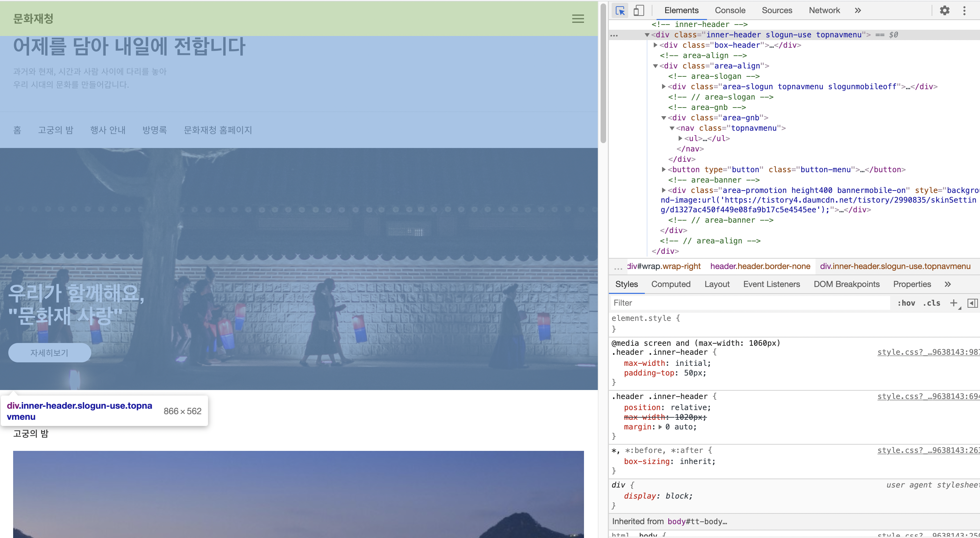Expand the margin shorthand property triangle
This screenshot has height=538, width=980.
click(660, 427)
